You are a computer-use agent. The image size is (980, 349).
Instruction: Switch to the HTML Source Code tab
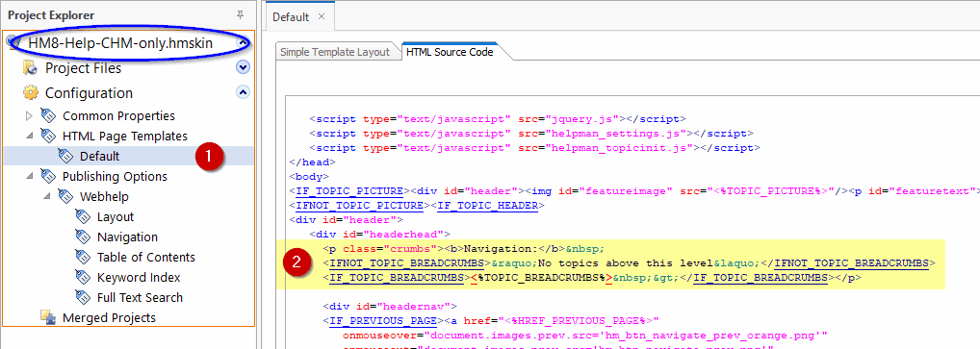450,52
